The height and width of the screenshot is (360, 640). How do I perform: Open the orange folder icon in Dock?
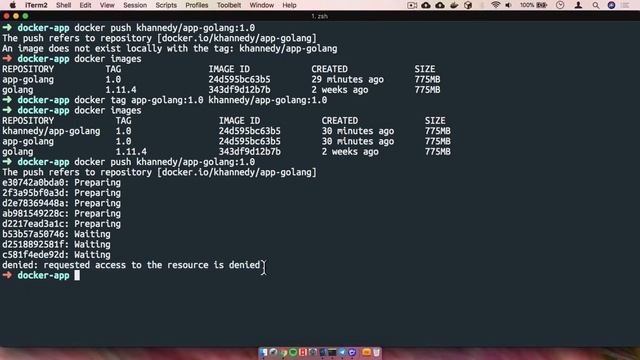[366, 352]
